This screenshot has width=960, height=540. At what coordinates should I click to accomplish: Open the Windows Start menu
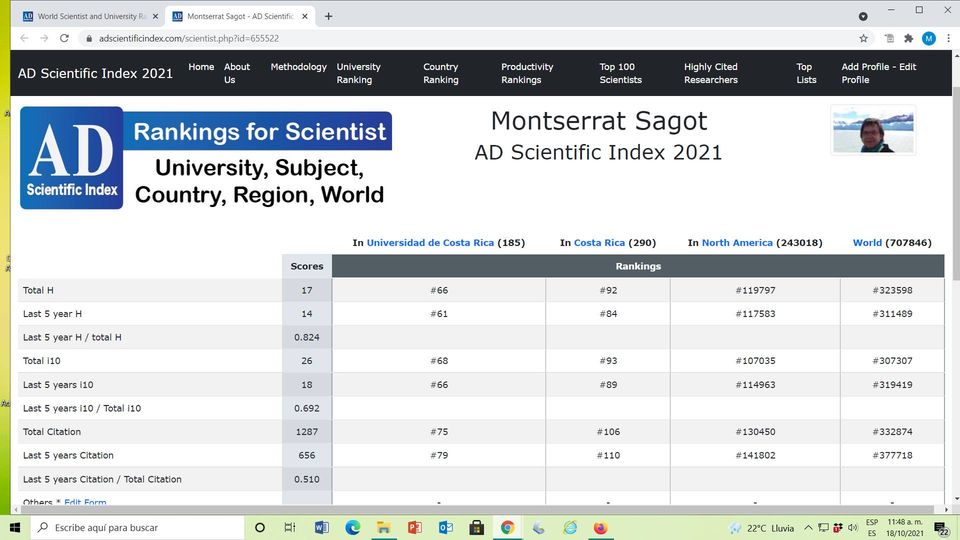pyautogui.click(x=15, y=527)
